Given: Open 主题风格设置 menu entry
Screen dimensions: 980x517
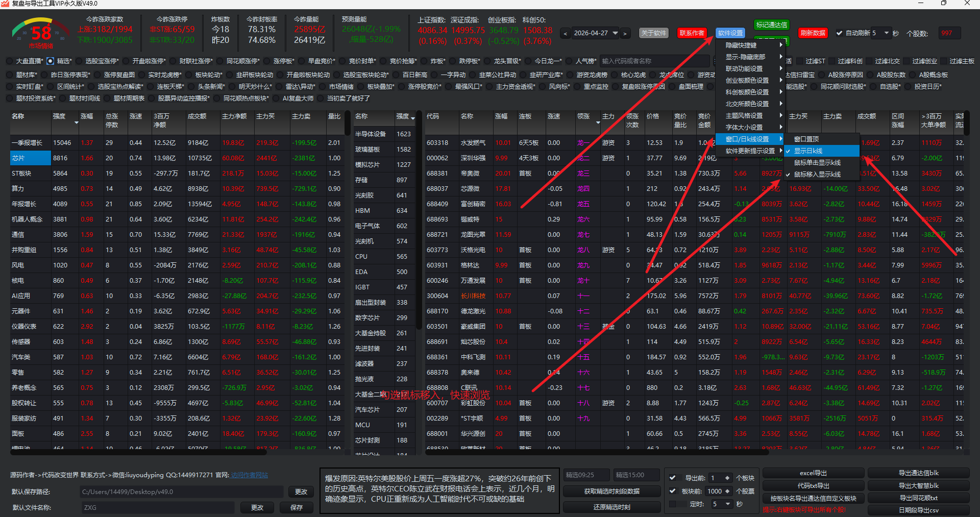Looking at the screenshot, I should (x=744, y=116).
